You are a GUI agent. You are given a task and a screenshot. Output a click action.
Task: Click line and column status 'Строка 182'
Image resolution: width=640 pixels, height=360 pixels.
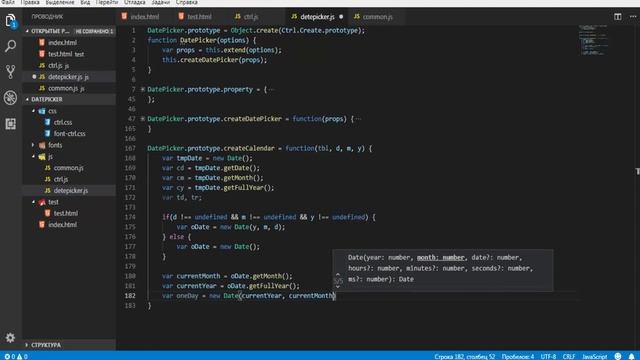tap(464, 356)
